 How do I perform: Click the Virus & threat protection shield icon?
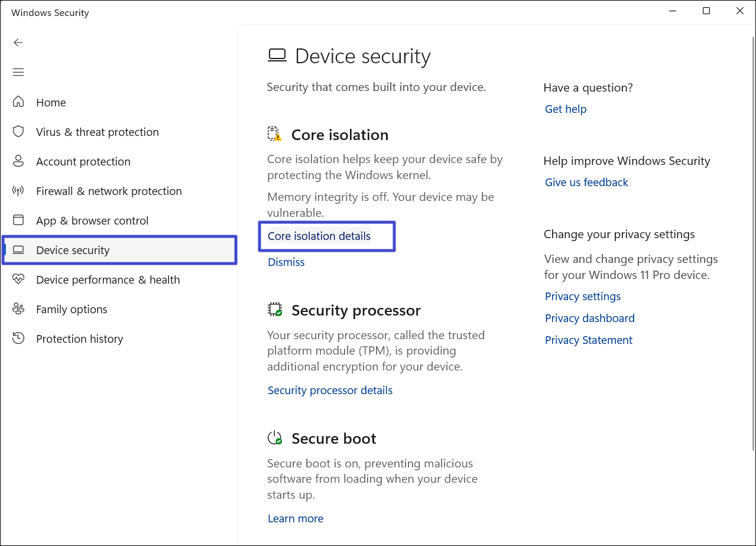pyautogui.click(x=18, y=132)
